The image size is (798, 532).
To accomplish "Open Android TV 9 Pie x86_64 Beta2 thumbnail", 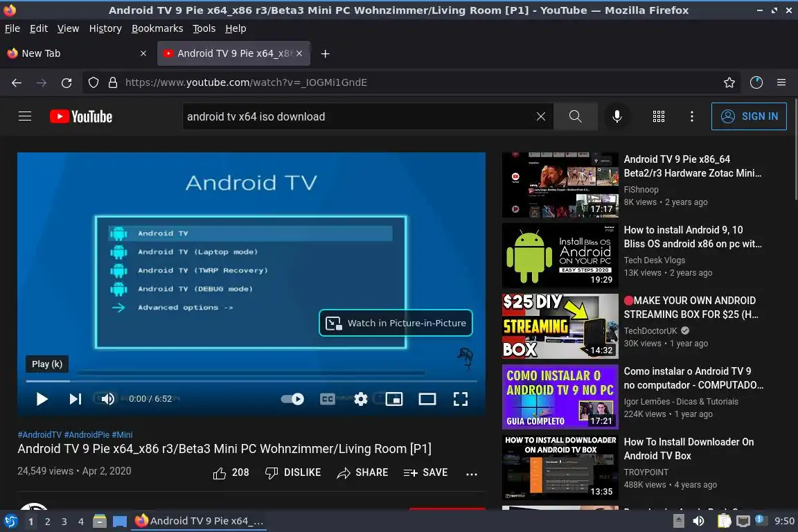I will point(560,185).
